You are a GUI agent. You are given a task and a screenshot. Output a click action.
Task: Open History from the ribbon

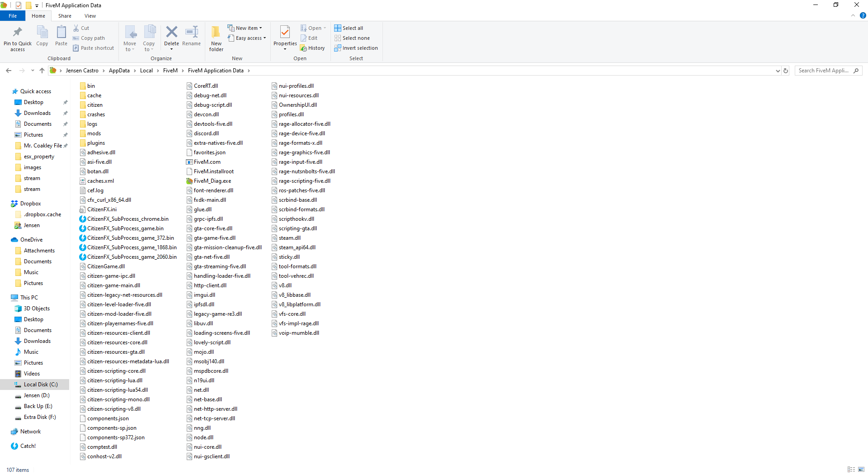click(x=312, y=48)
